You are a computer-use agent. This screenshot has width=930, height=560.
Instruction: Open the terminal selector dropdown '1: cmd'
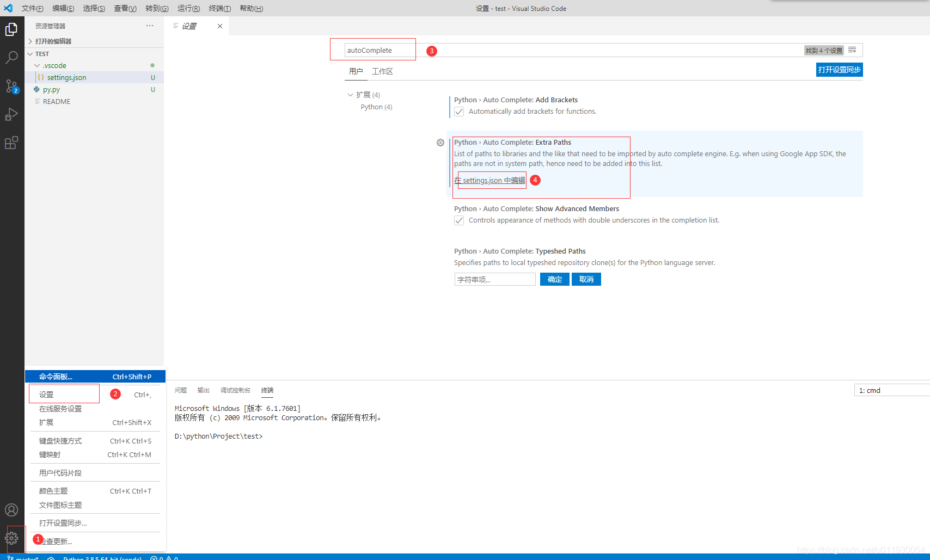892,390
